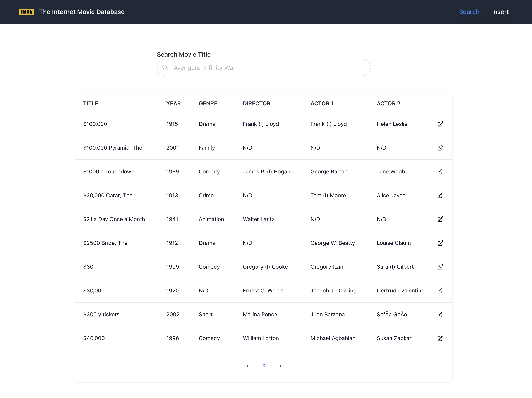
Task: Click the IMDb logo in header
Action: [26, 12]
